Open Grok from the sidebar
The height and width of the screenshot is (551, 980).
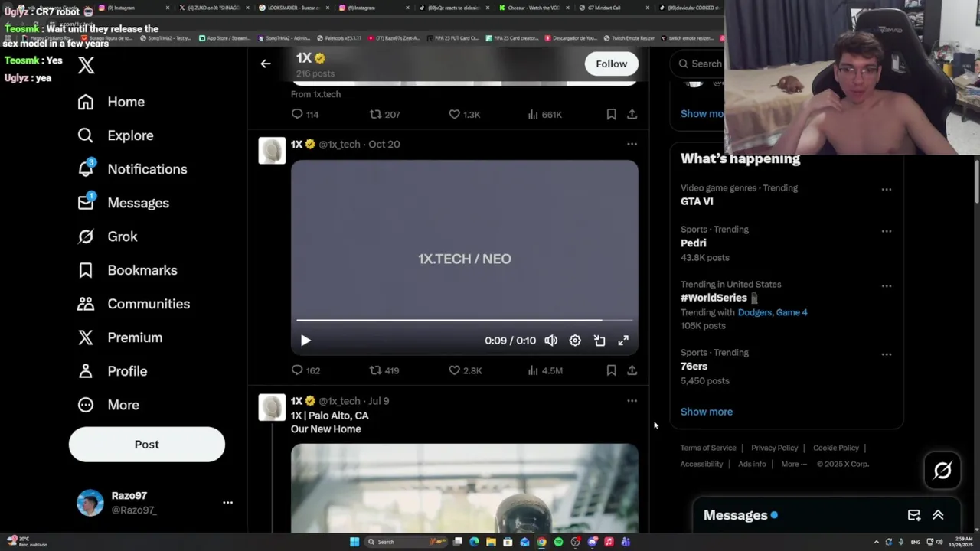click(107, 236)
